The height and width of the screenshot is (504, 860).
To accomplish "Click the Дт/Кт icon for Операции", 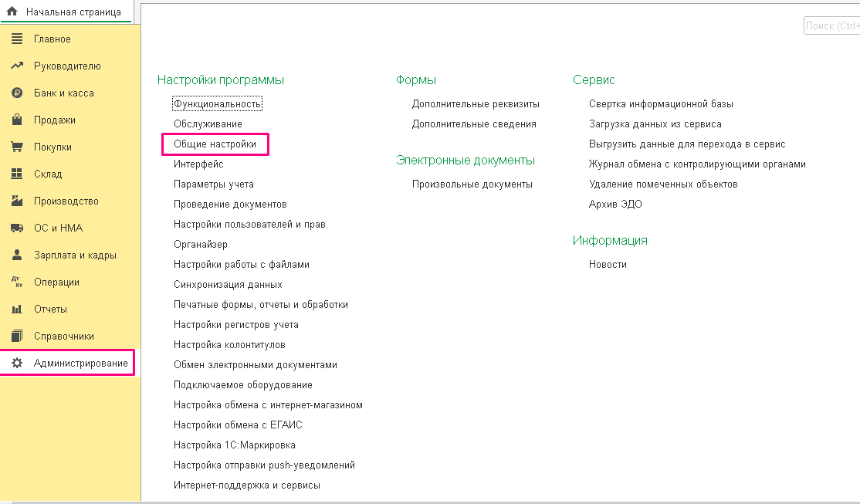I will click(17, 282).
